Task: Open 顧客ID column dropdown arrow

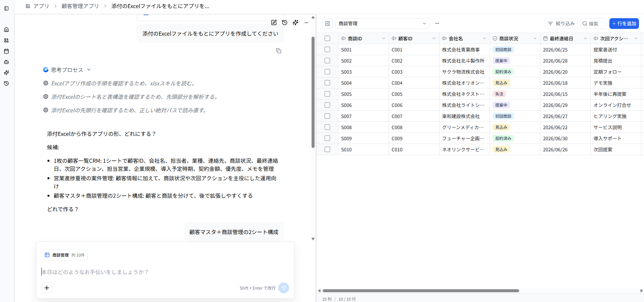Action: [434, 38]
